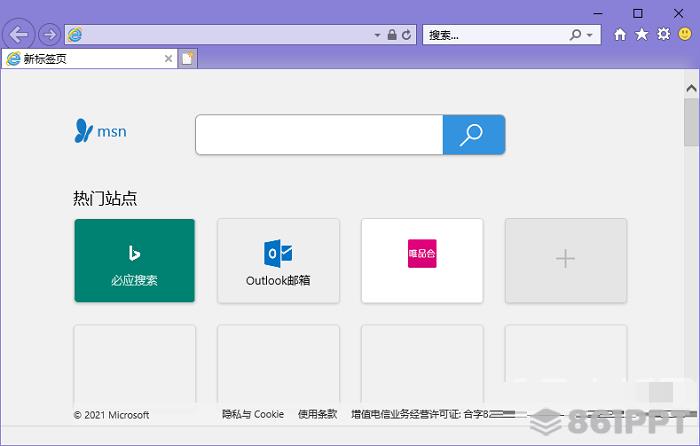Go back with the Back arrow button
The width and height of the screenshot is (700, 446).
point(18,34)
